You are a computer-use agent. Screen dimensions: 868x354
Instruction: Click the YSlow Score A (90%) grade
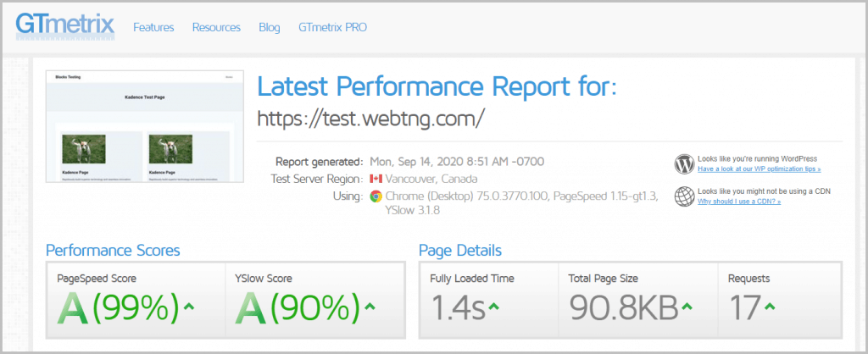[x=298, y=307]
